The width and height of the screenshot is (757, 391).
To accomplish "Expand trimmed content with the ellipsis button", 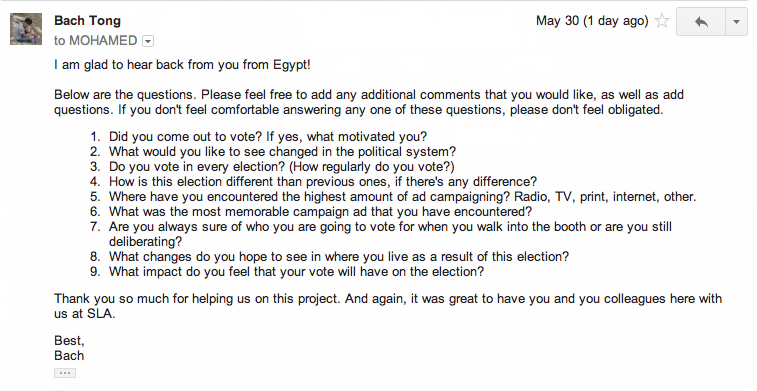I will [65, 373].
